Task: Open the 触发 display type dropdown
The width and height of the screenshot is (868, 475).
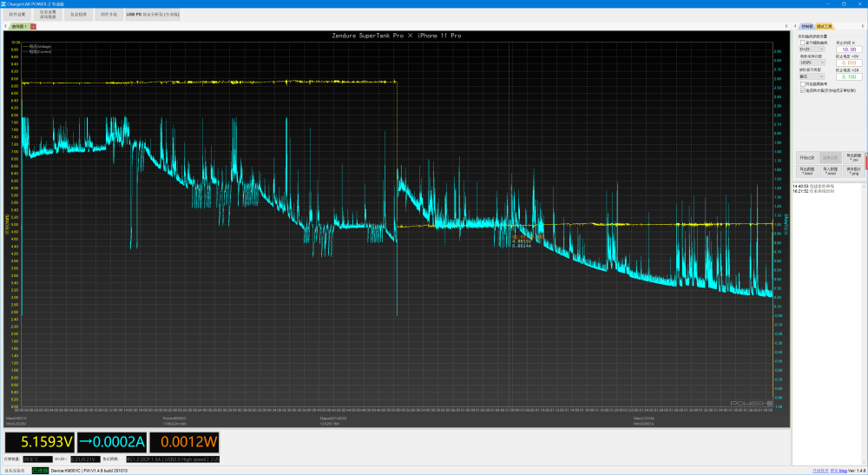Action: point(812,76)
